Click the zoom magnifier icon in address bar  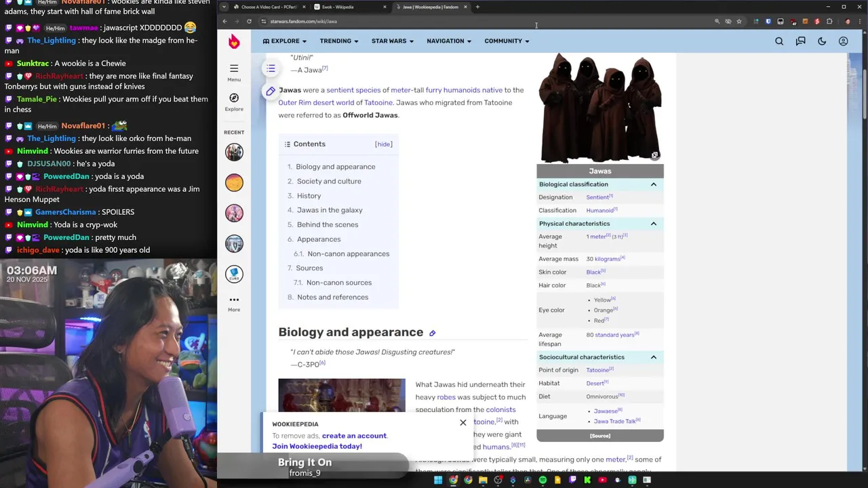coord(717,21)
